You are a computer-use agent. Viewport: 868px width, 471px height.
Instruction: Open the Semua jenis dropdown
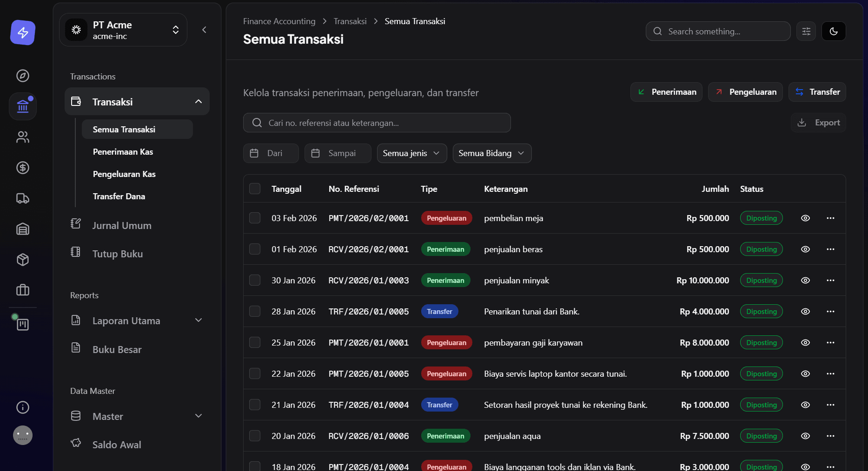(411, 153)
